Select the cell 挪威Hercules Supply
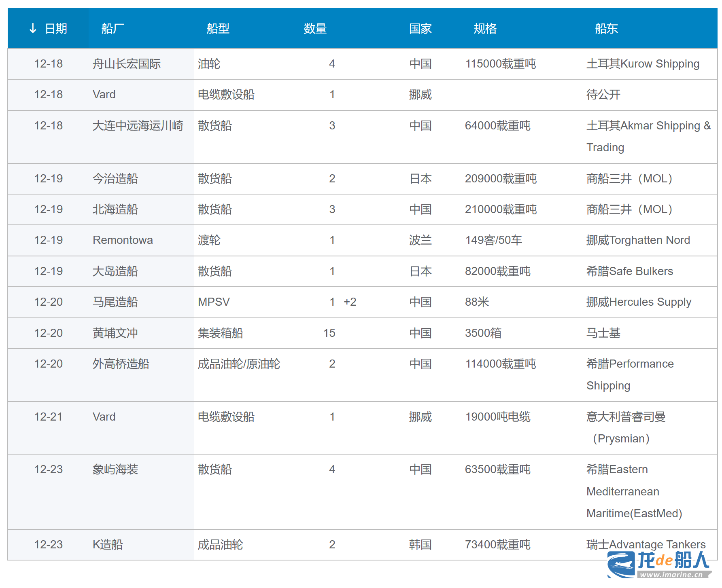 pos(639,302)
